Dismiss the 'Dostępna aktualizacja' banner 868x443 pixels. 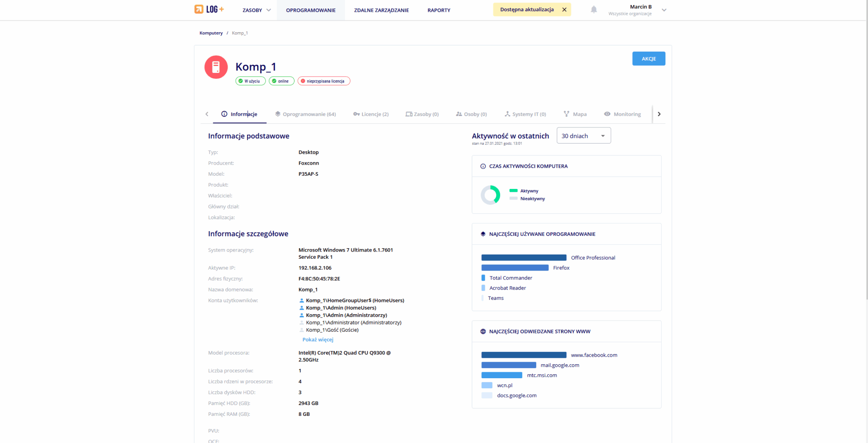coord(564,10)
